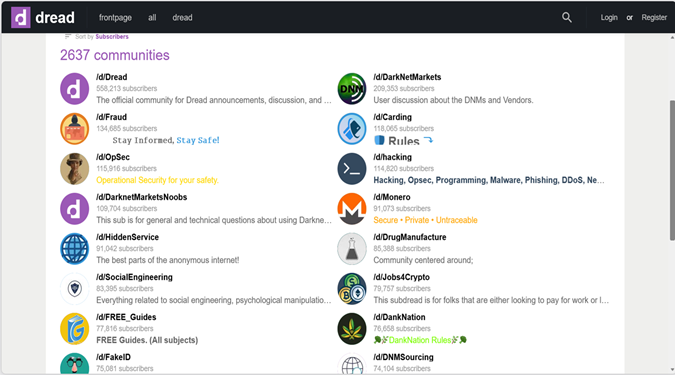Open the /d/OpSec community link
The height and width of the screenshot is (375, 675).
click(x=113, y=157)
